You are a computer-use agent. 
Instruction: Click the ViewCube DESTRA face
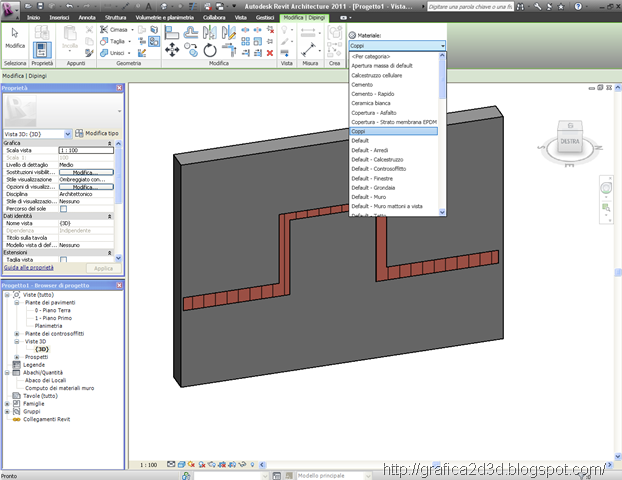571,142
